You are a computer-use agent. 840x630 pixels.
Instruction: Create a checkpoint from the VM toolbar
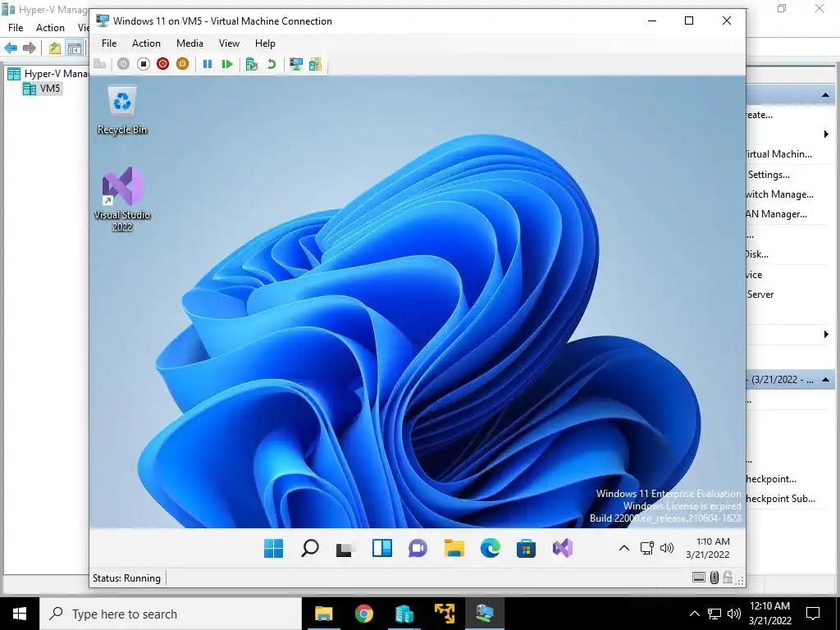point(252,64)
